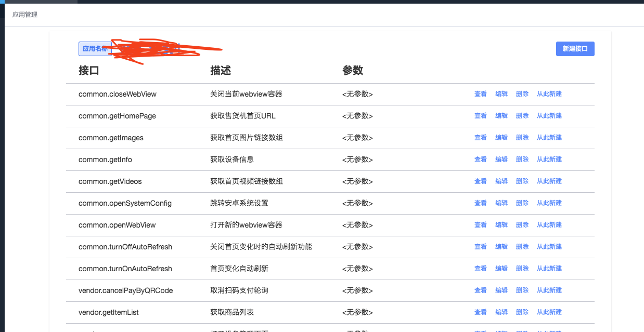The image size is (644, 332).
Task: Click the 描述 column header
Action: [x=221, y=71]
